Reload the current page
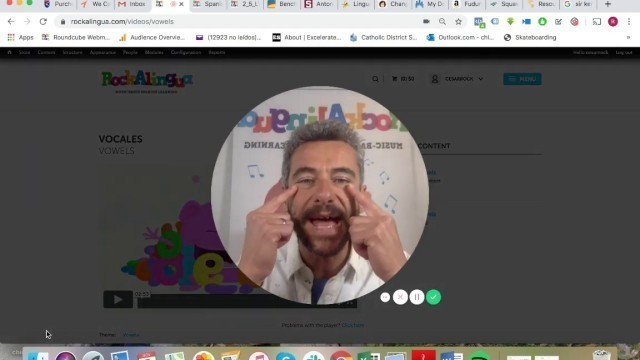This screenshot has width=640, height=360. coord(43,22)
